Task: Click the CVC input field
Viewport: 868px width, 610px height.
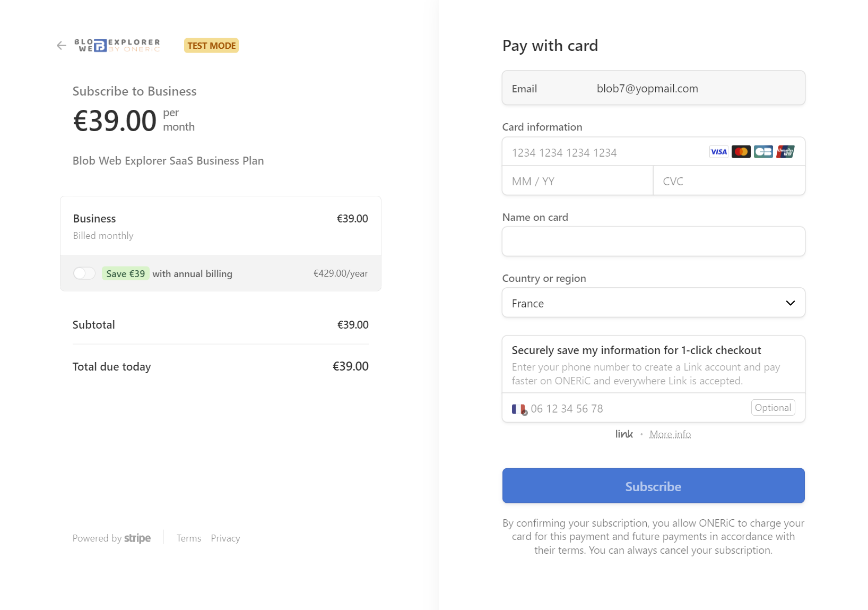Action: (x=729, y=181)
